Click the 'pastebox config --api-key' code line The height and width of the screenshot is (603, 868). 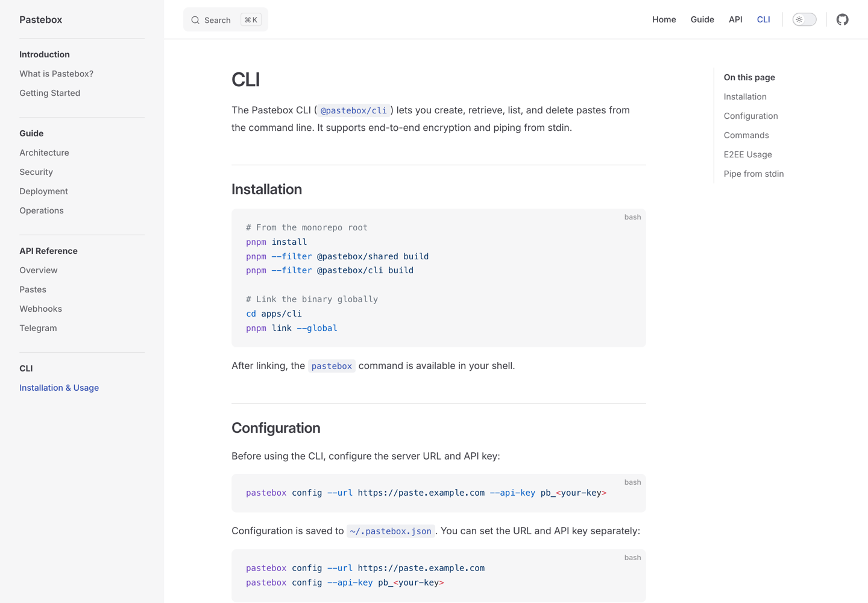click(x=345, y=582)
